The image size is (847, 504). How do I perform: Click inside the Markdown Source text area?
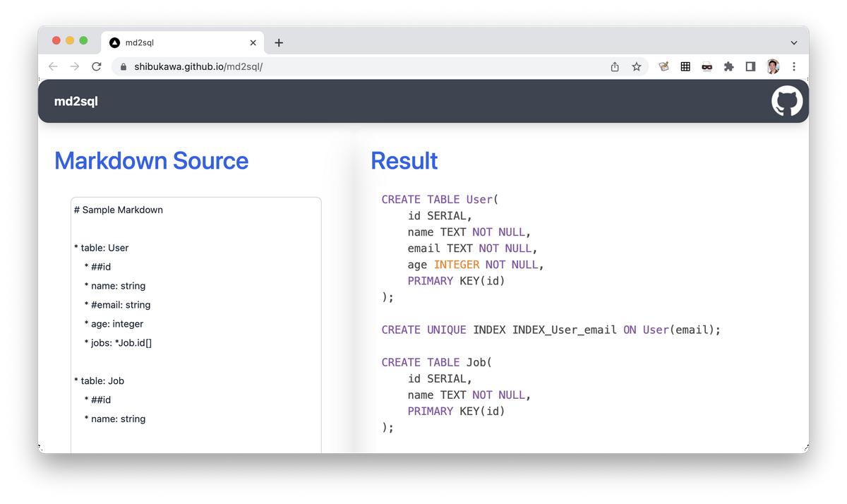[196, 325]
